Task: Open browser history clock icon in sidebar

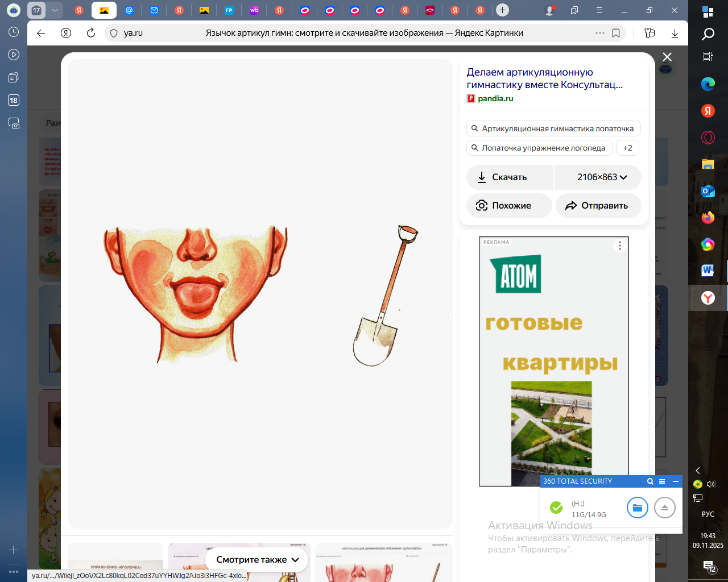Action: point(14,32)
